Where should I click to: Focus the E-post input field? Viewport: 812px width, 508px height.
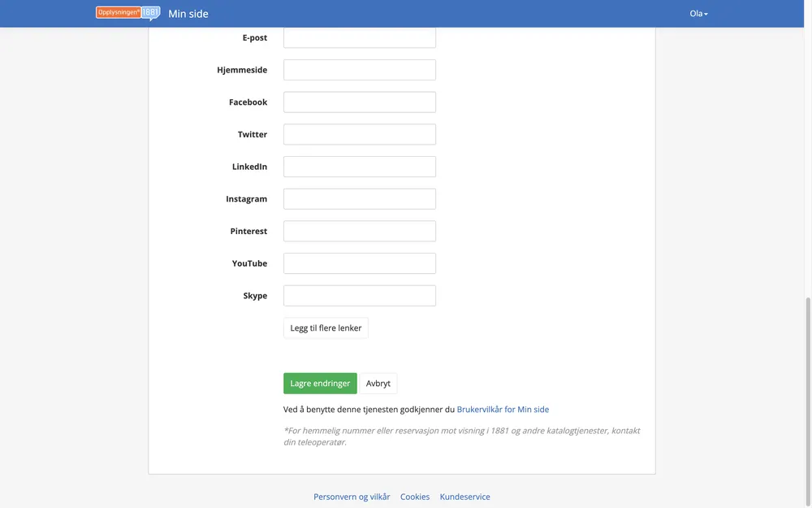[x=359, y=37]
